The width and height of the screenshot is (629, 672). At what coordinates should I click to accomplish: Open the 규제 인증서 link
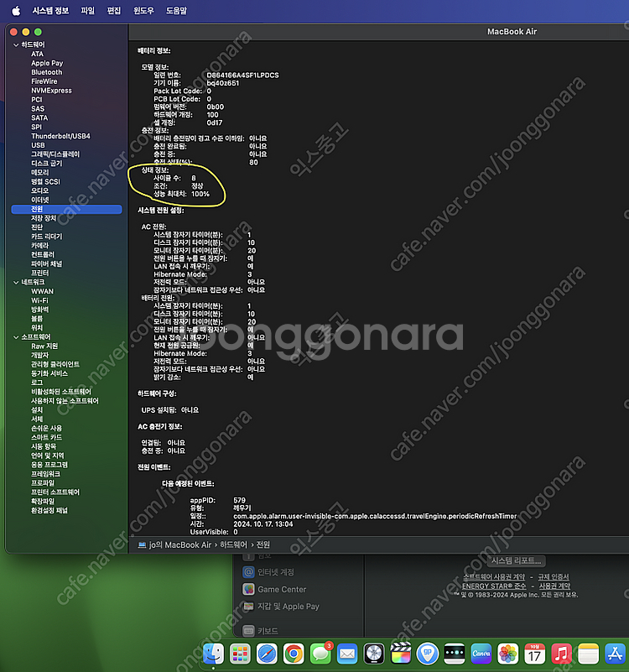point(554,577)
